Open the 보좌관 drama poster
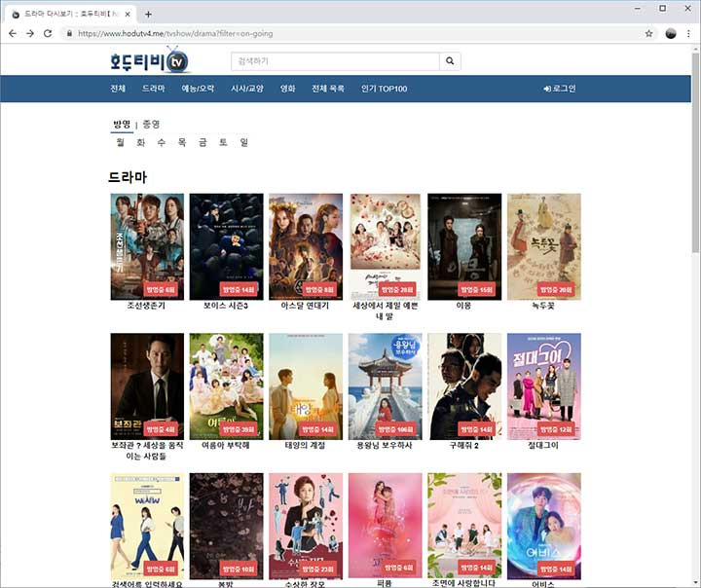 pyautogui.click(x=147, y=386)
